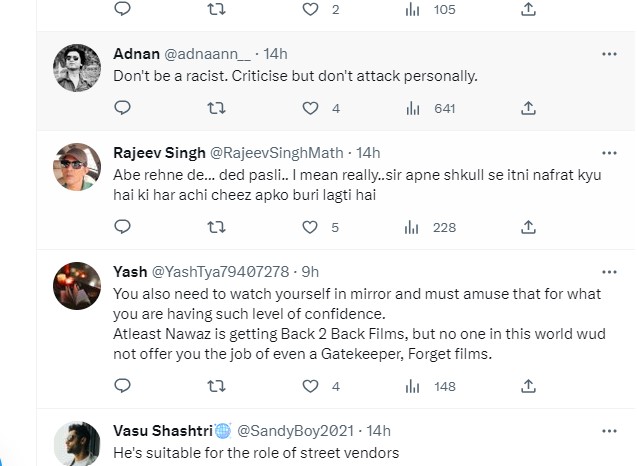Reply to Rajeev Singh's tweet

[122, 227]
